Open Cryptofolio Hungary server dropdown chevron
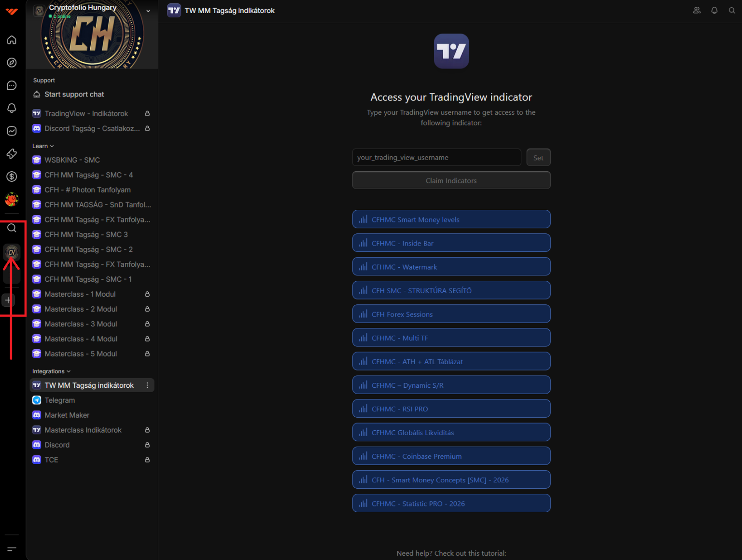The height and width of the screenshot is (560, 742). [x=148, y=11]
